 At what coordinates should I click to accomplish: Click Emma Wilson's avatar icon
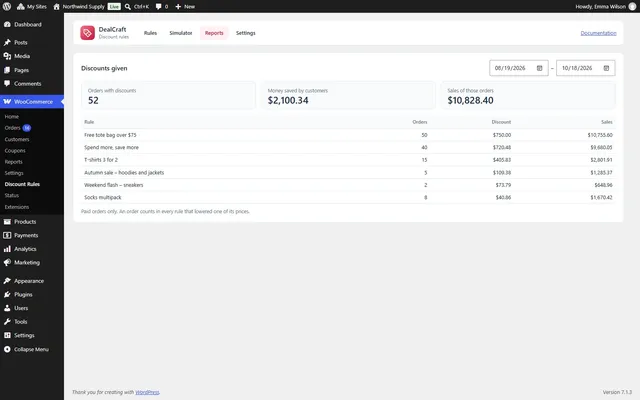click(632, 7)
